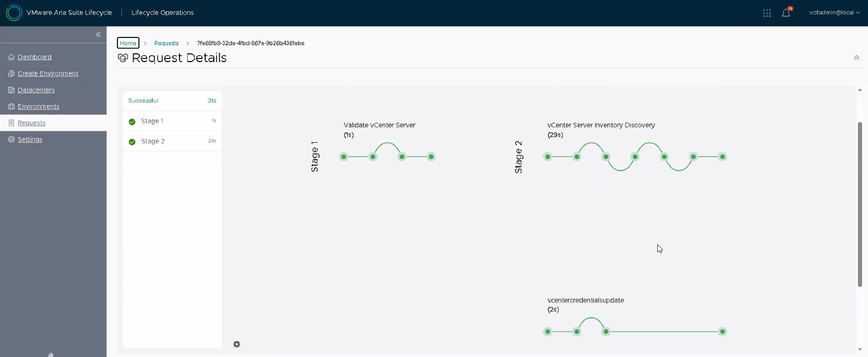Select Stage 1 in the stage list
The width and height of the screenshot is (868, 357).
(152, 121)
